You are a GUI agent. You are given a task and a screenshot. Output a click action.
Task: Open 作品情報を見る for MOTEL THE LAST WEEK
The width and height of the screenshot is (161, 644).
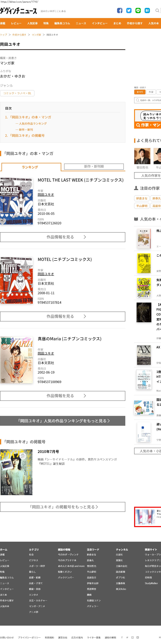pos(63,237)
